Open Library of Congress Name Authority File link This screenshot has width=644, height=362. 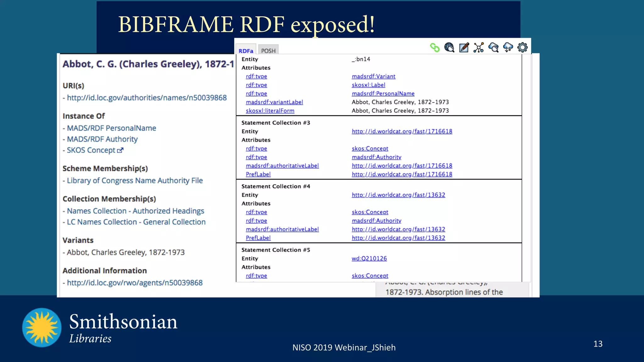[135, 181]
